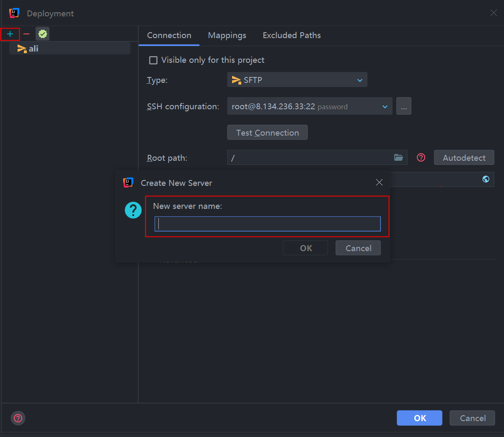Image resolution: width=504 pixels, height=437 pixels.
Task: Click Cancel in Create New Server dialog
Action: click(x=358, y=248)
